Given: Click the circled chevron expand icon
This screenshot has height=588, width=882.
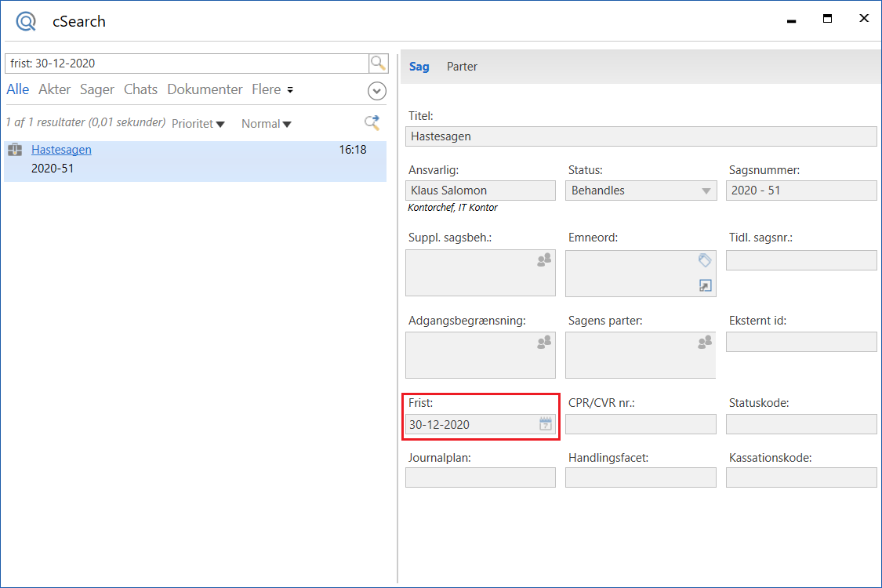Looking at the screenshot, I should [x=377, y=91].
